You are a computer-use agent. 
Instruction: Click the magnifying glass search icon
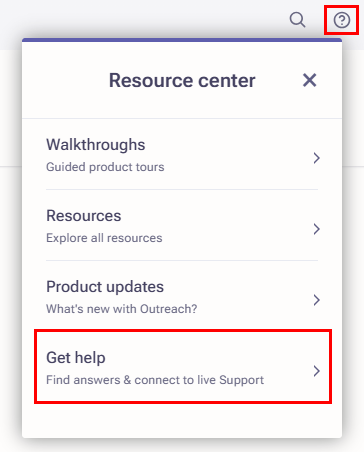click(297, 20)
